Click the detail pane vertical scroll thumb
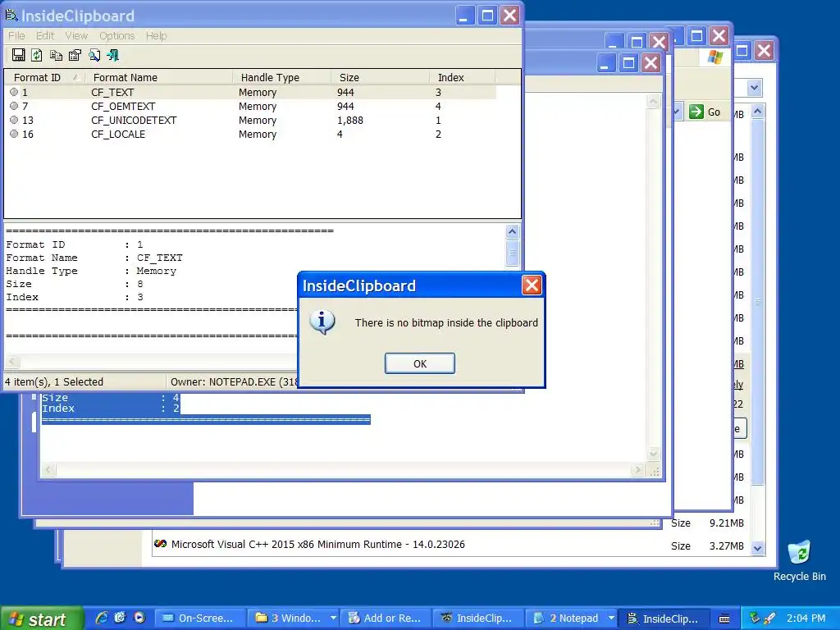 tap(512, 253)
